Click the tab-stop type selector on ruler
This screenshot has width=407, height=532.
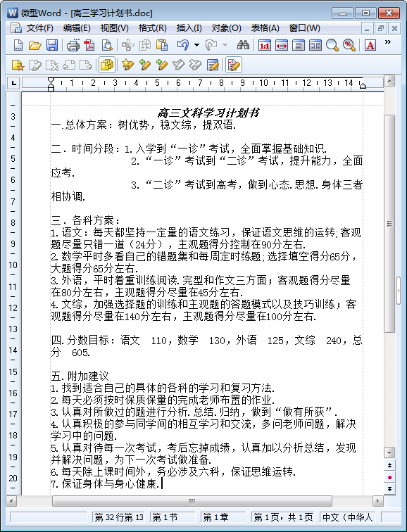pyautogui.click(x=13, y=83)
